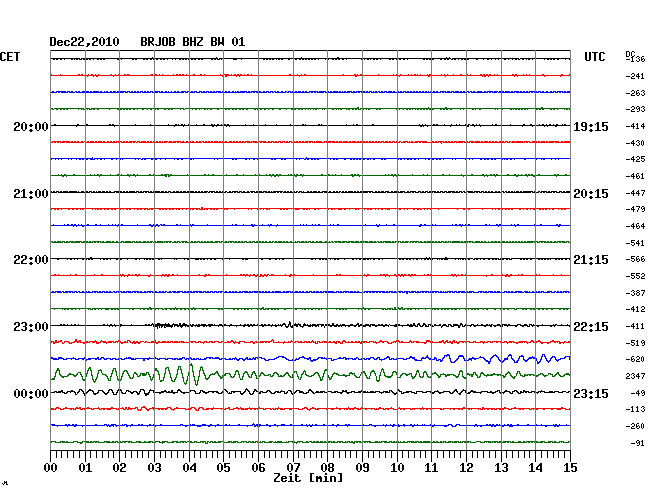
Task: Select the CET time label "21:00"
Action: click(x=31, y=194)
